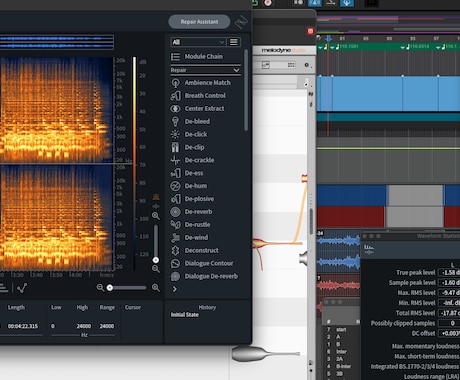The image size is (460, 380).
Task: Click the Low frequency value 0
Action: pyautogui.click(x=53, y=326)
